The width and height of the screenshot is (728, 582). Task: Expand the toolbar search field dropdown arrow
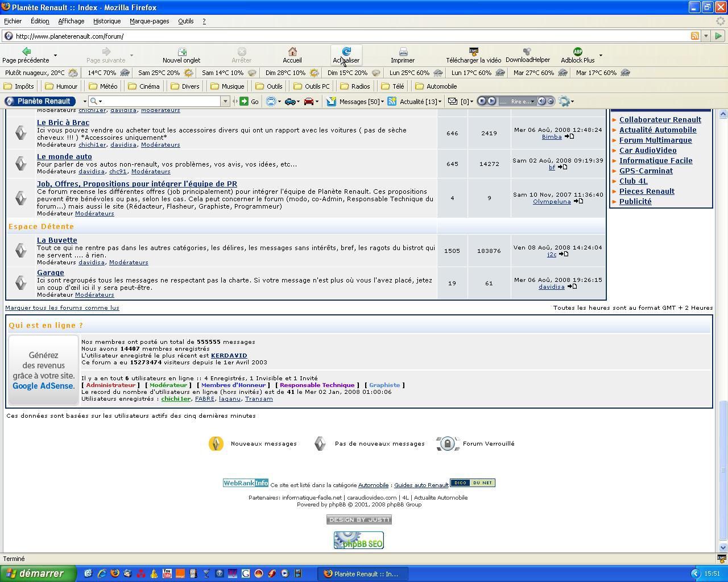225,101
